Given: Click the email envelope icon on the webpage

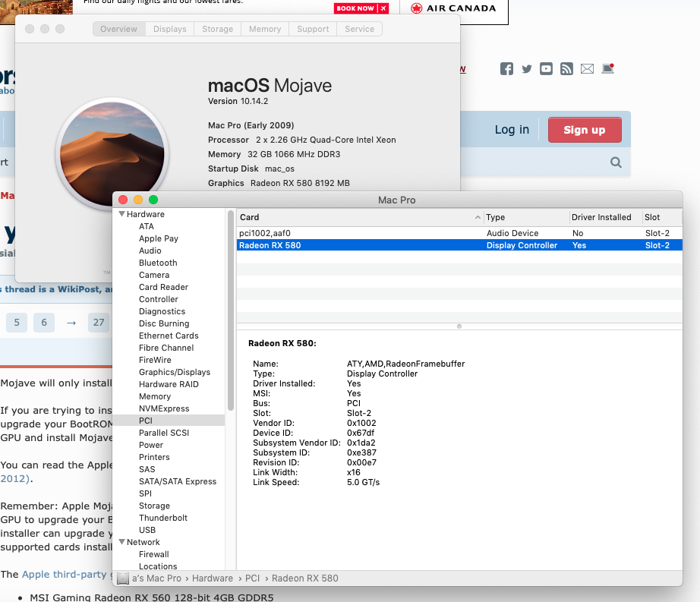Looking at the screenshot, I should pos(587,69).
